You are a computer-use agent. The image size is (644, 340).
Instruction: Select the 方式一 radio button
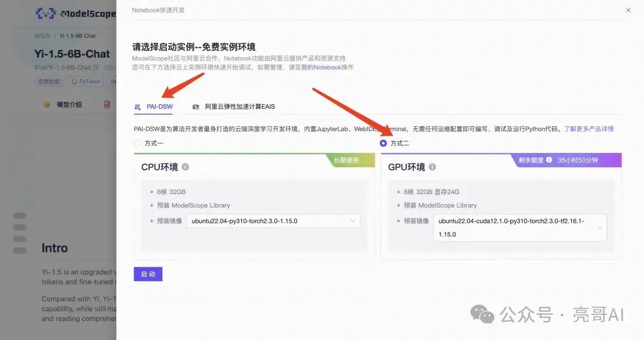137,143
